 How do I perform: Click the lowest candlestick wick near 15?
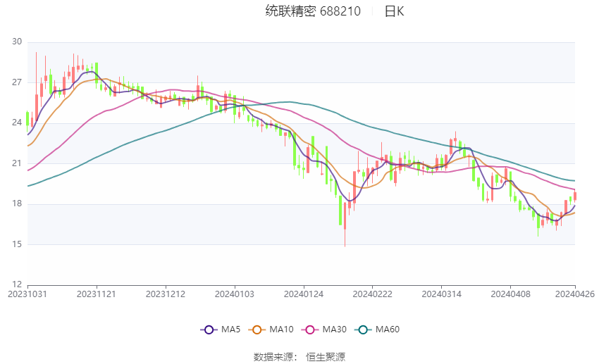point(345,237)
